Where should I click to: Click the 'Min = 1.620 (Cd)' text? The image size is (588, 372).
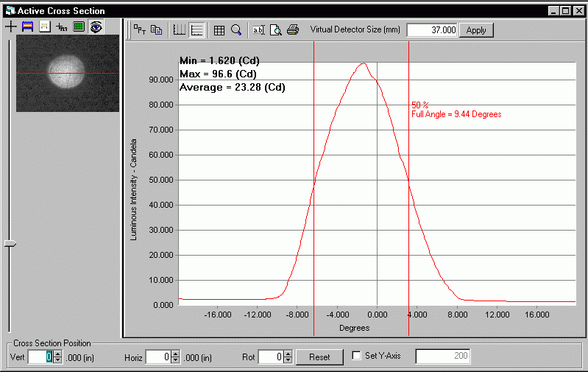point(219,60)
